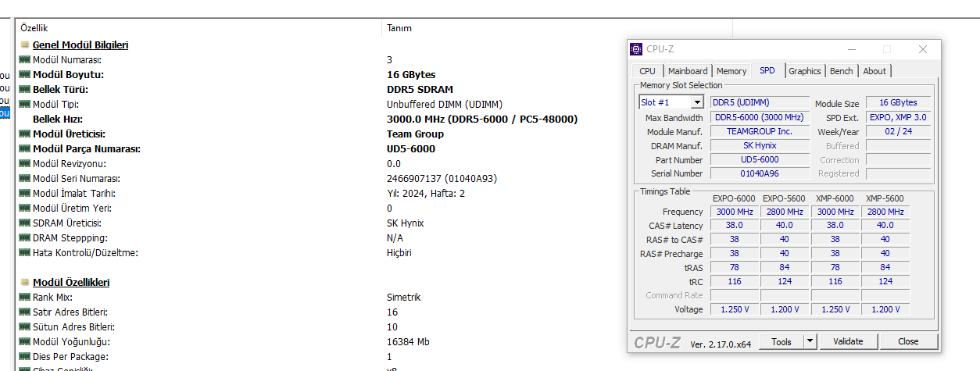Click the Close button in CPU-Z
This screenshot has width=980, height=371.
pos(908,341)
